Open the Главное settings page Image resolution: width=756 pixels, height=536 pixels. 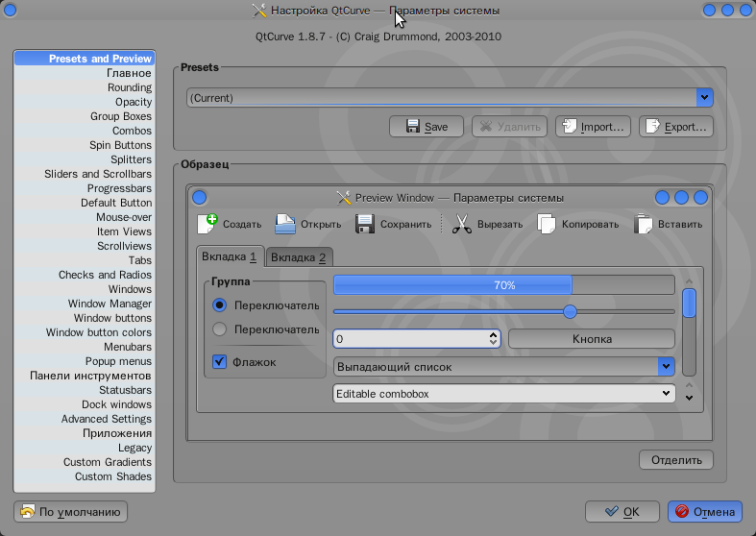tap(85, 73)
